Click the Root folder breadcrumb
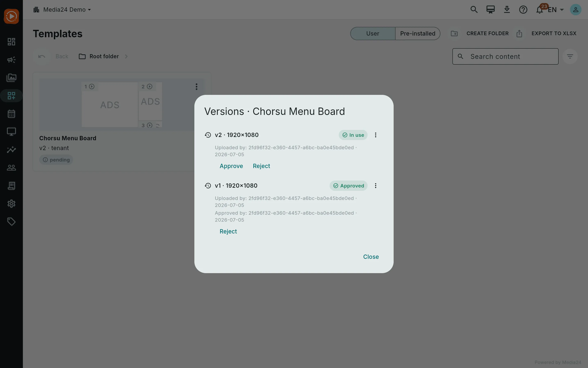The height and width of the screenshot is (368, 588). tap(99, 56)
